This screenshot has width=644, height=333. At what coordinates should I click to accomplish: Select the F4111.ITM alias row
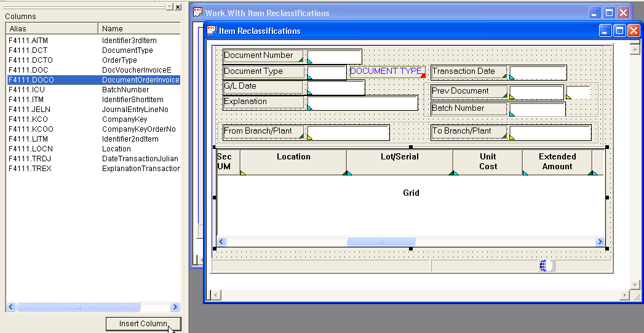(93, 100)
